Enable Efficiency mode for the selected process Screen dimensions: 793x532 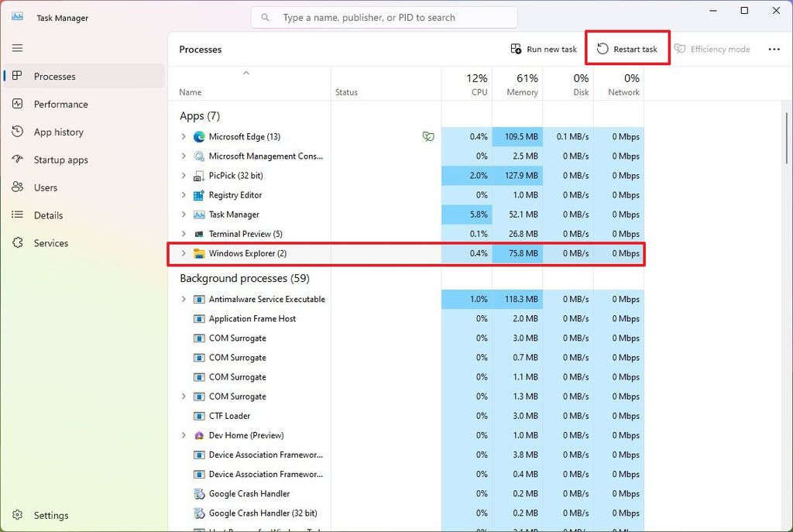(x=712, y=49)
